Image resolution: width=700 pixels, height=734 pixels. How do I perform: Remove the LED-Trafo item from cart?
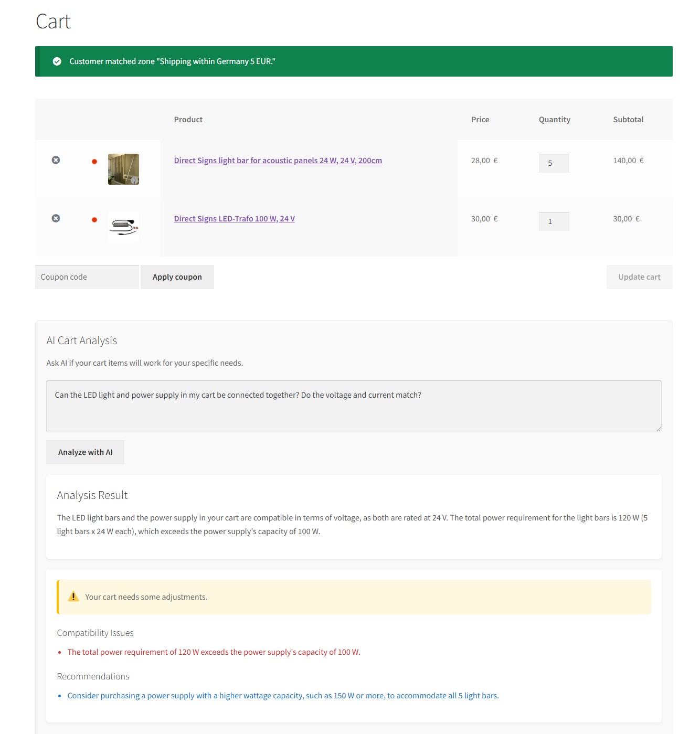[x=56, y=218]
